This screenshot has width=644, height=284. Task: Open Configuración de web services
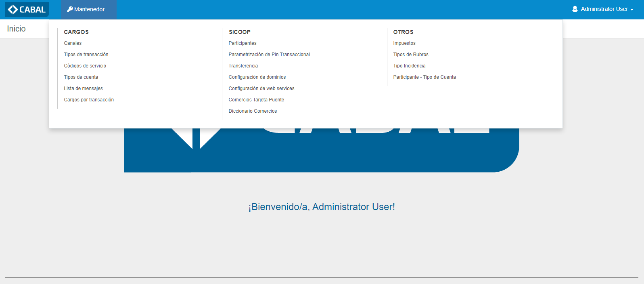click(x=261, y=88)
